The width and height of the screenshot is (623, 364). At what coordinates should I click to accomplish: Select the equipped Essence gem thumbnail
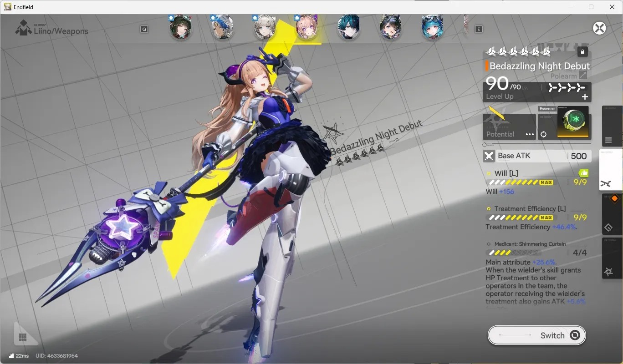tap(573, 121)
